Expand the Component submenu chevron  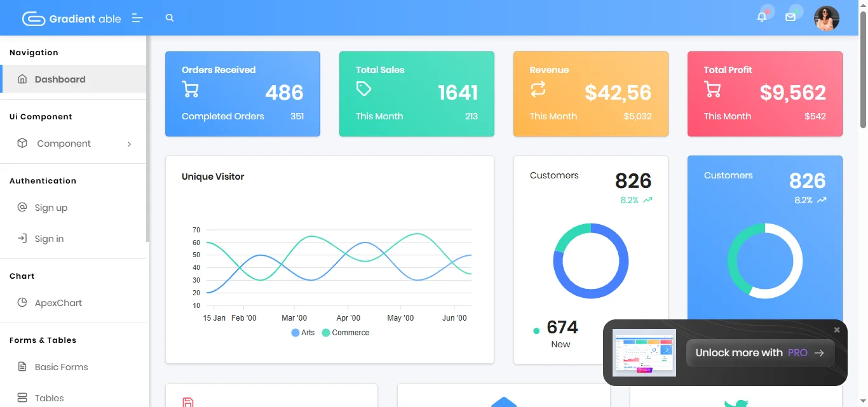pos(129,144)
